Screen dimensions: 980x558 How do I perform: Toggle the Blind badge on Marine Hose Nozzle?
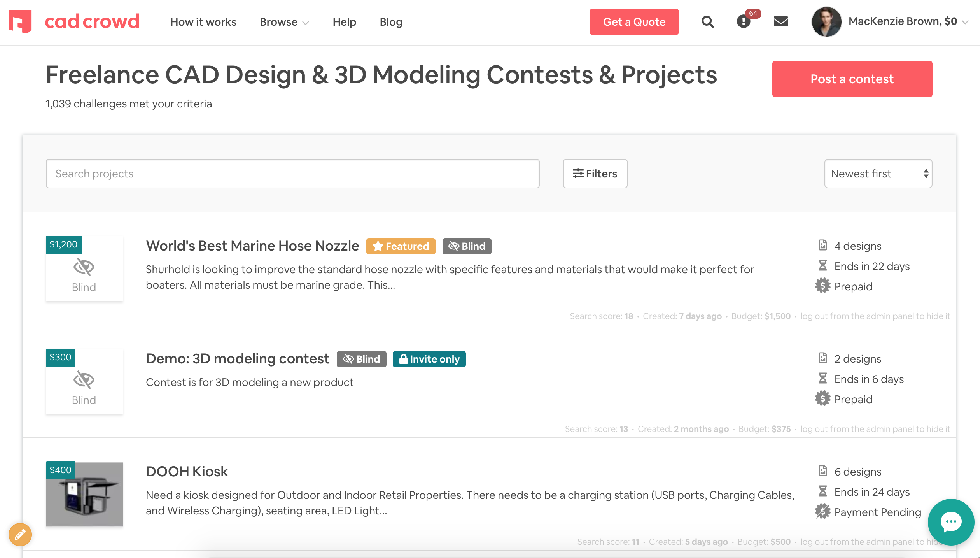click(x=467, y=246)
